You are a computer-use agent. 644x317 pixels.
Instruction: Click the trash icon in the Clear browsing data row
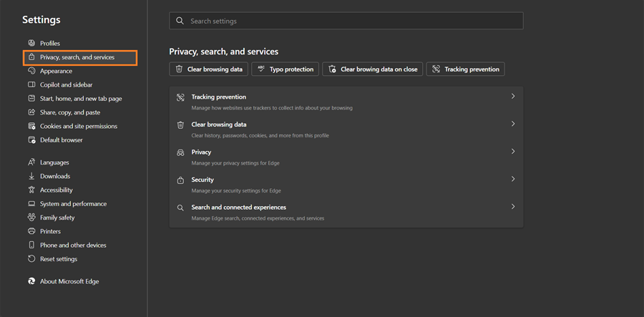coord(180,125)
